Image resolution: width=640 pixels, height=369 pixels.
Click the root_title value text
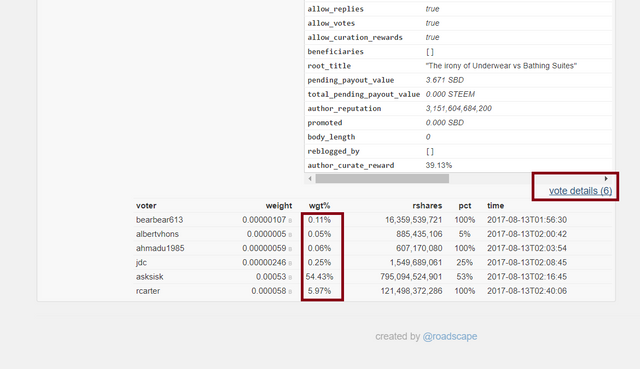pyautogui.click(x=501, y=66)
